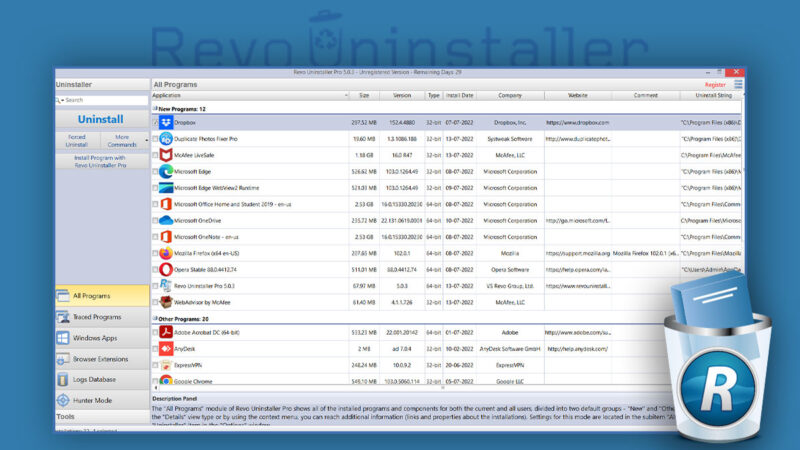Open the More Commands dropdown arrow

click(x=146, y=140)
